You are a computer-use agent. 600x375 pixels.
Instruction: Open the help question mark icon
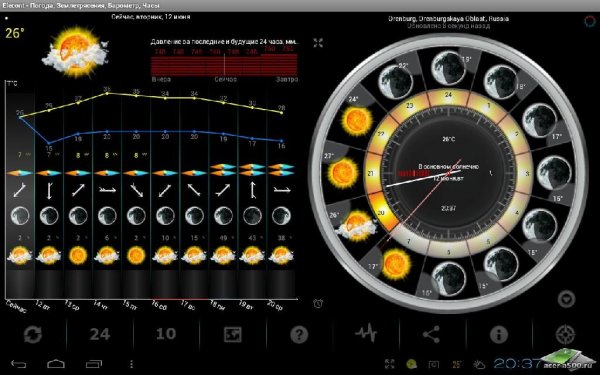[299, 335]
